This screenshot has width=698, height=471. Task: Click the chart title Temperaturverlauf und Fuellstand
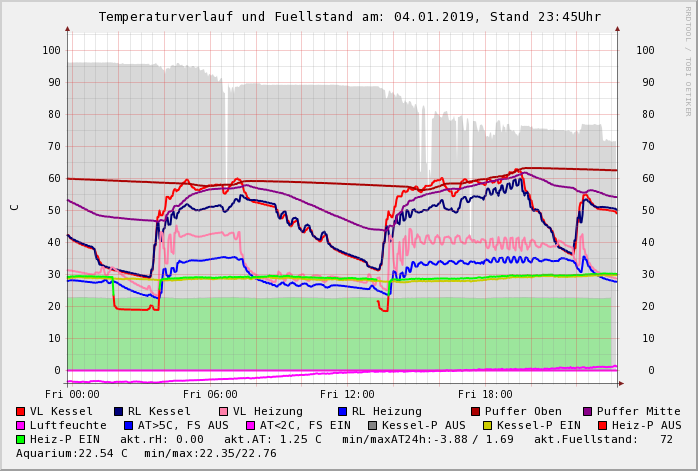tap(350, 17)
